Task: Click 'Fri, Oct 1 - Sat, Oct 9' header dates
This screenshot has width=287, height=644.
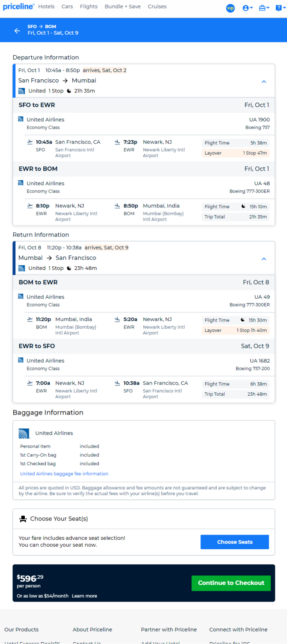Action: tap(53, 33)
